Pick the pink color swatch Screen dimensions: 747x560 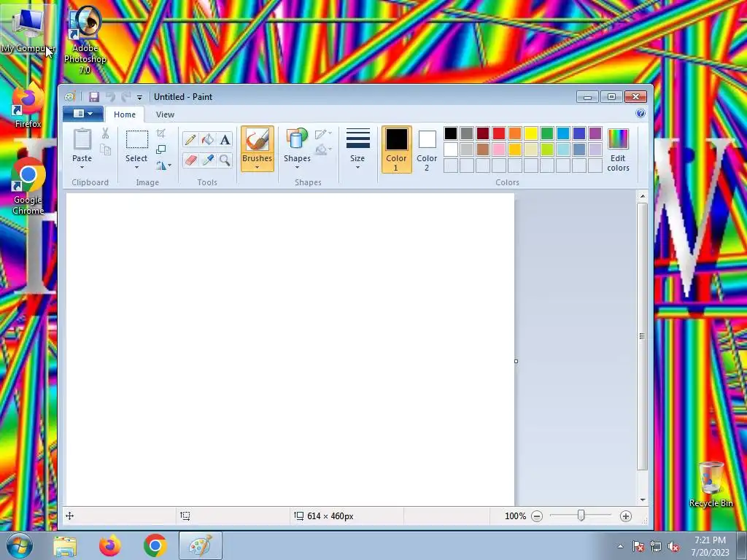click(499, 149)
